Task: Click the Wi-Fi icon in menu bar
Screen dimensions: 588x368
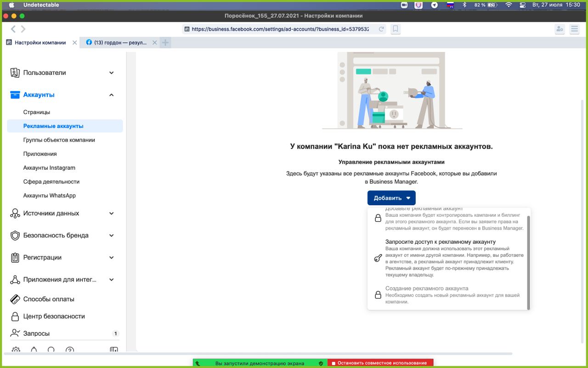Action: [x=509, y=5]
